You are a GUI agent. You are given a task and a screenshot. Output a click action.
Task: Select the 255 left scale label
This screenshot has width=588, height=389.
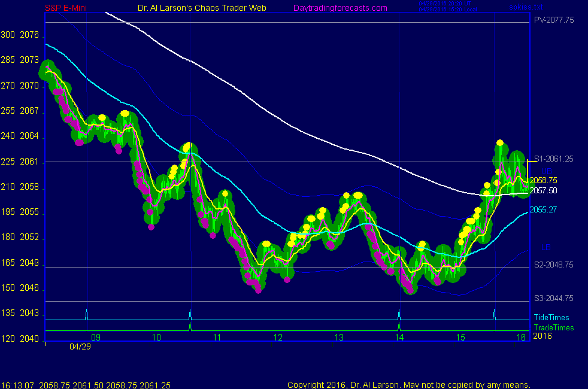tap(8, 111)
